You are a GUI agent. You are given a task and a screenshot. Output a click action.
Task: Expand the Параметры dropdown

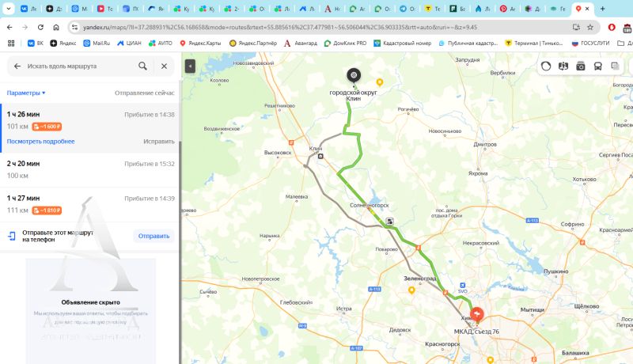tap(26, 93)
